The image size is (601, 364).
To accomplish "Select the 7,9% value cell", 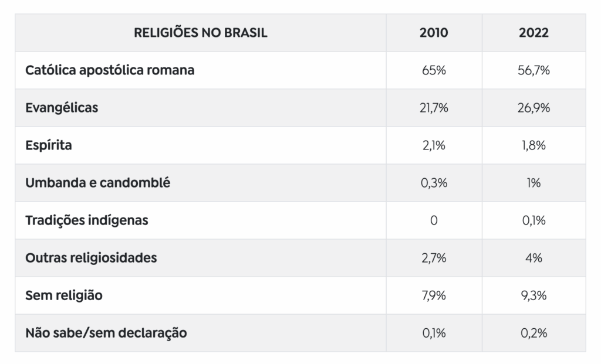I will [434, 295].
